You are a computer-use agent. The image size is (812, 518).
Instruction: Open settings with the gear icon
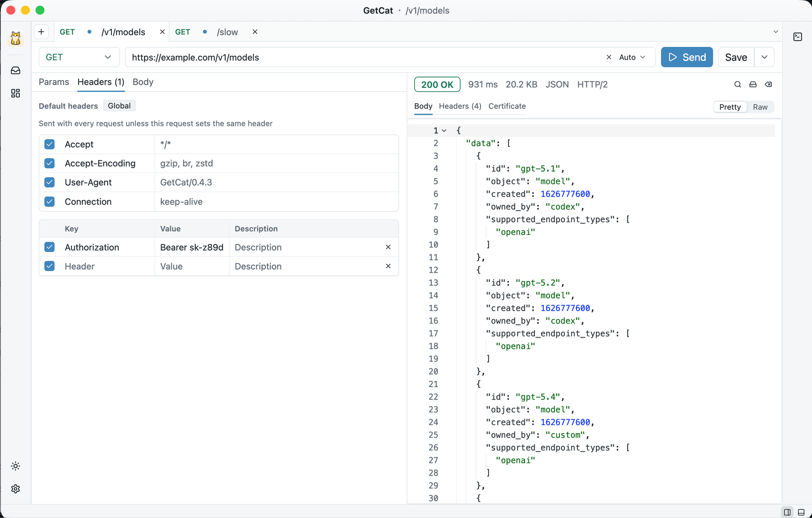point(16,489)
